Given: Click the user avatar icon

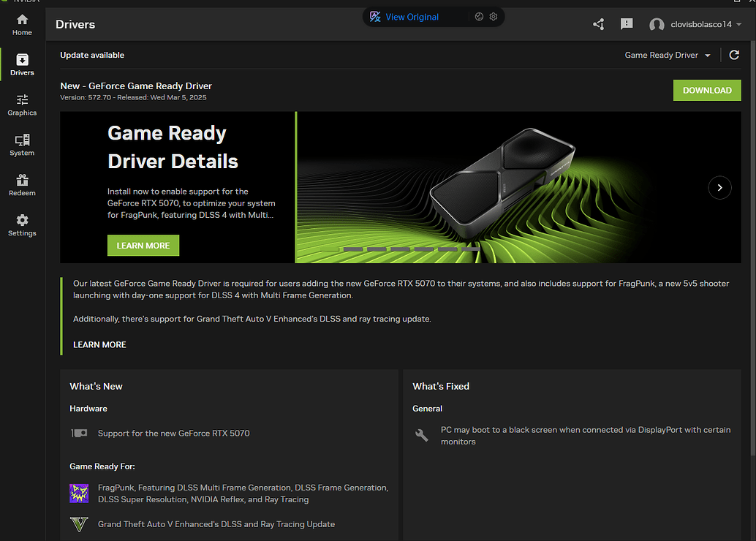Looking at the screenshot, I should point(656,25).
